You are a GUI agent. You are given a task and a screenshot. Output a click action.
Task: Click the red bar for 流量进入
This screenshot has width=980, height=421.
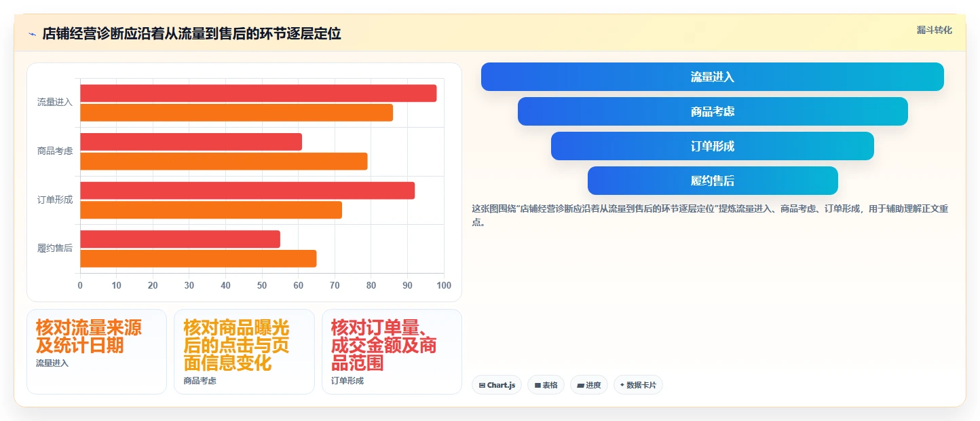[259, 93]
